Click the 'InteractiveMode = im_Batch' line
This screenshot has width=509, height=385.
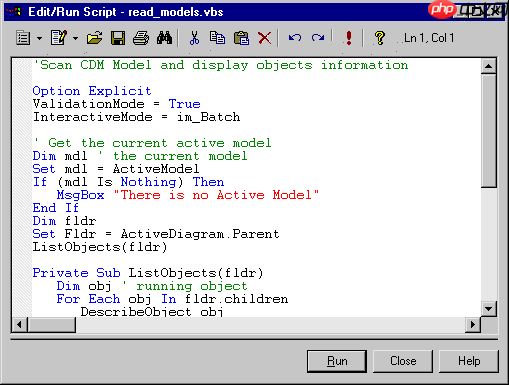136,117
